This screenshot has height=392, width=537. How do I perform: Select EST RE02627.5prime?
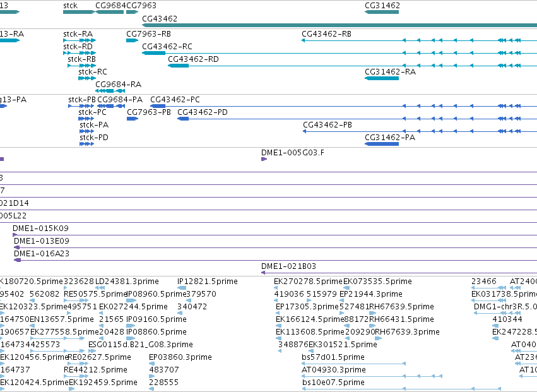point(99,357)
